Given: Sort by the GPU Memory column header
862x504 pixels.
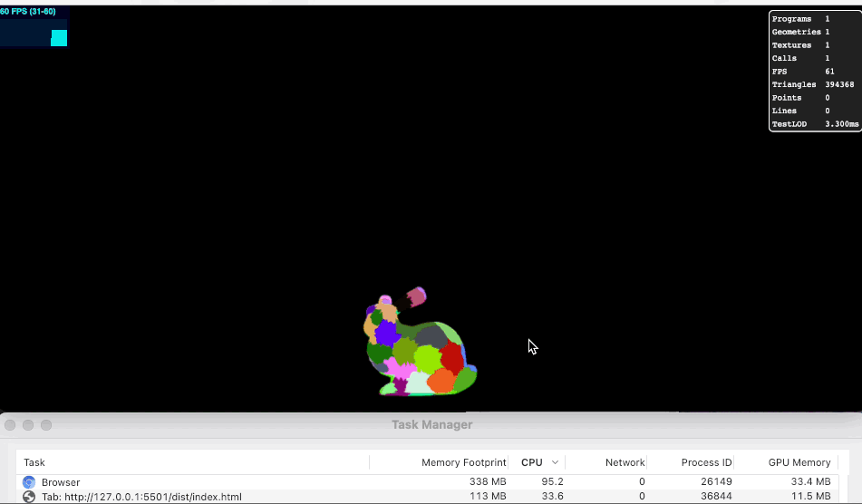Looking at the screenshot, I should [799, 462].
